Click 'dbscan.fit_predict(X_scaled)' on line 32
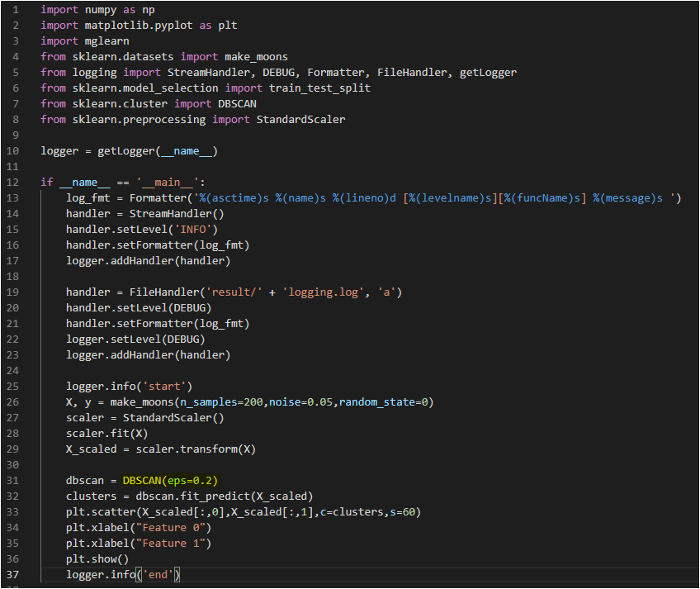Viewport: 700px width, 589px height. 224,496
